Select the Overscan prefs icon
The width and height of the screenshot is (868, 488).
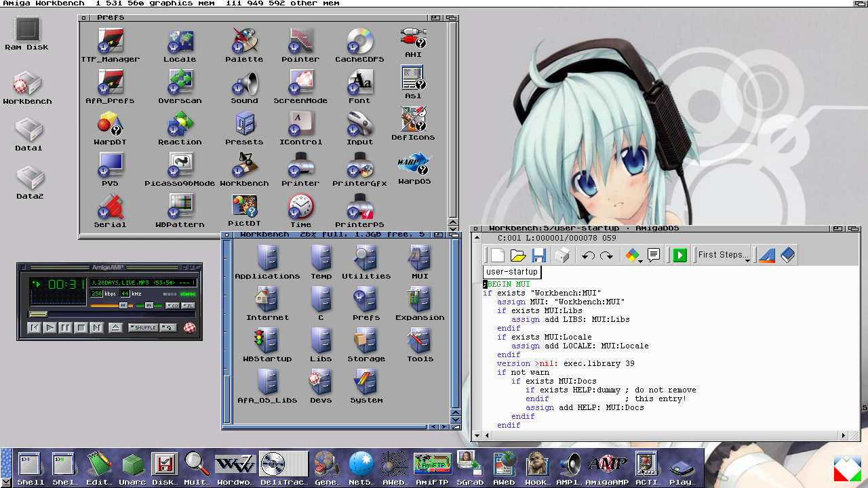point(180,87)
